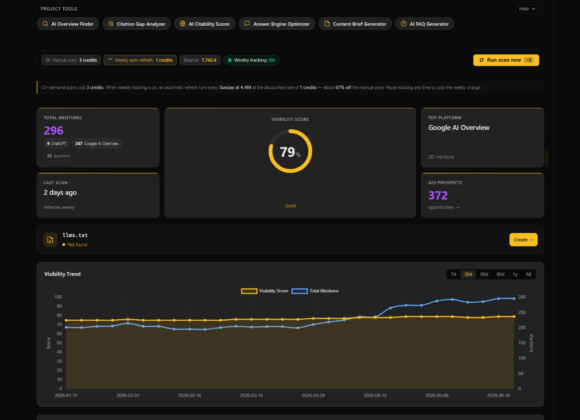Click the AI FAQ Generator question icon
Image resolution: width=580 pixels, height=420 pixels.
coord(404,24)
